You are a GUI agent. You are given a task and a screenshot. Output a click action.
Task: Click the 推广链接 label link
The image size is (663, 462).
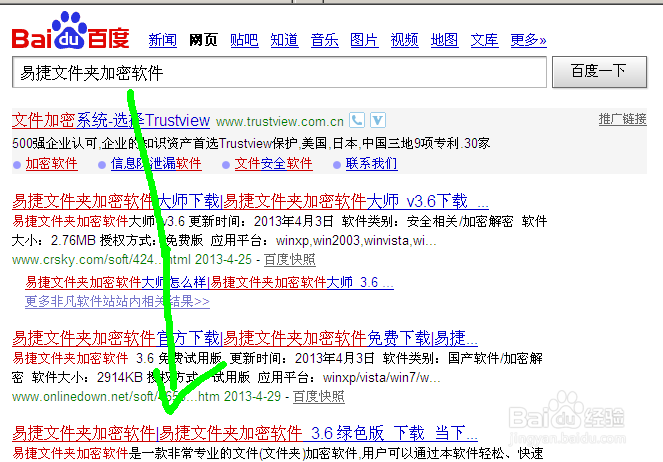point(622,119)
